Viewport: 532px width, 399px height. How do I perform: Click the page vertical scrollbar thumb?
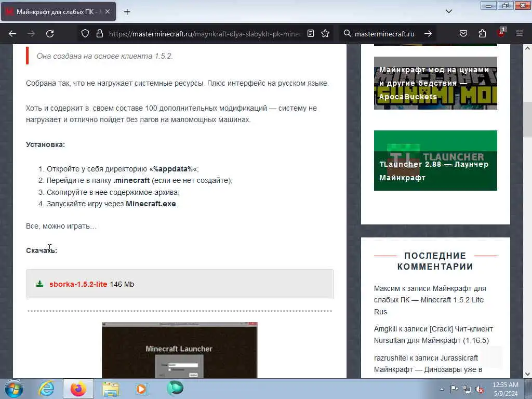coord(527,119)
